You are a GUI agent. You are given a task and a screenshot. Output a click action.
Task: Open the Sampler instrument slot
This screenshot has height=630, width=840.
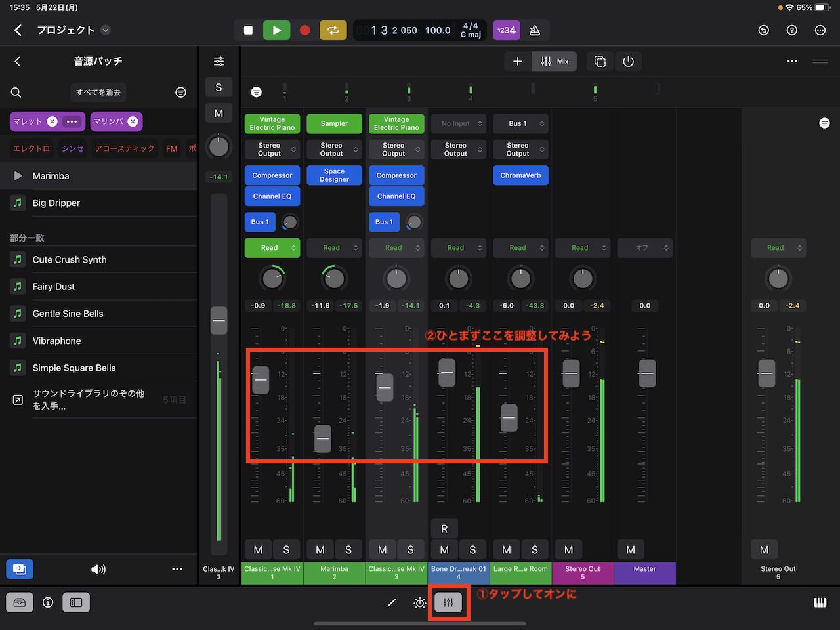[334, 123]
